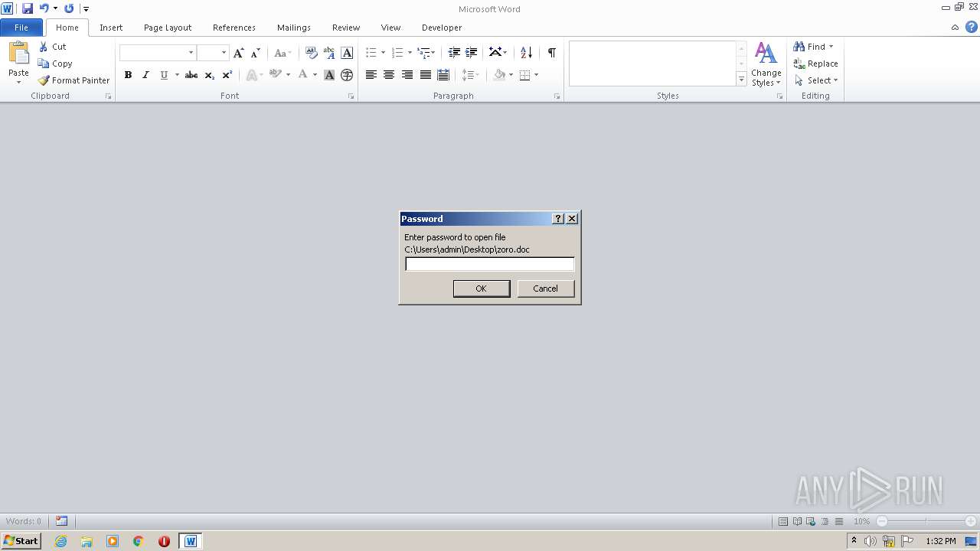Click OK in the Password dialog

(481, 289)
